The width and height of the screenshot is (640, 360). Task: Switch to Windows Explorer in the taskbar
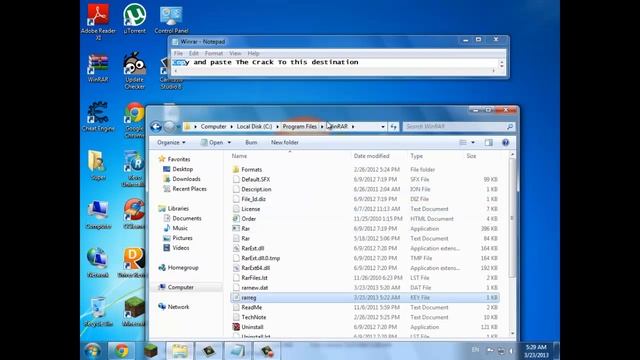180,351
